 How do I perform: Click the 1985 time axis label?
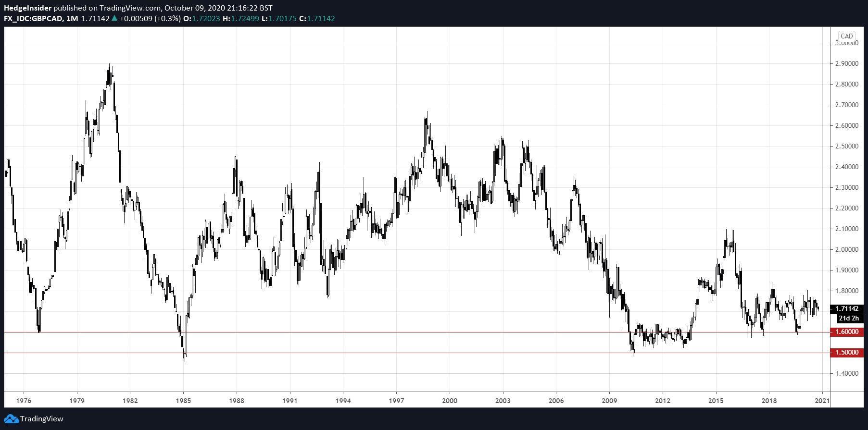pos(183,401)
